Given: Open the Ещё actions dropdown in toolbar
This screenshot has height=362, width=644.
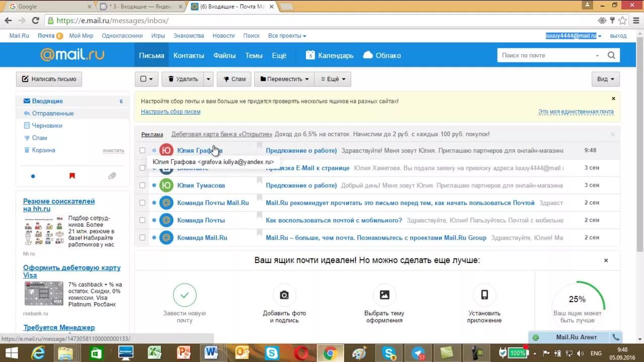Looking at the screenshot, I should pyautogui.click(x=333, y=79).
